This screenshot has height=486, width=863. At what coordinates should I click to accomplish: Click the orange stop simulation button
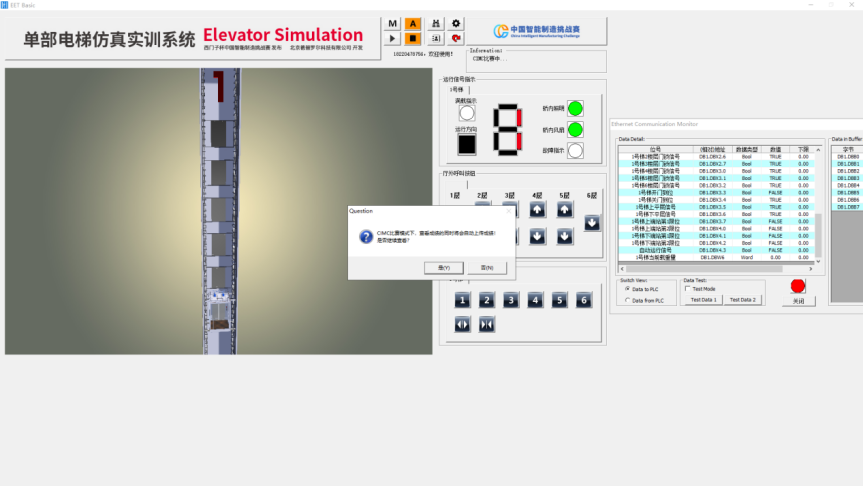413,38
